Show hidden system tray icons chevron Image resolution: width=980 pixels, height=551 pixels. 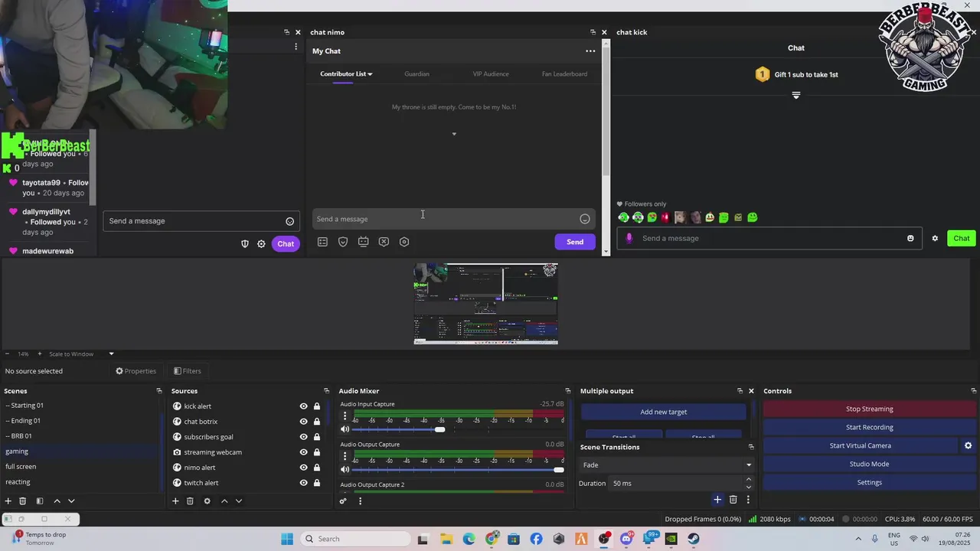tap(857, 539)
